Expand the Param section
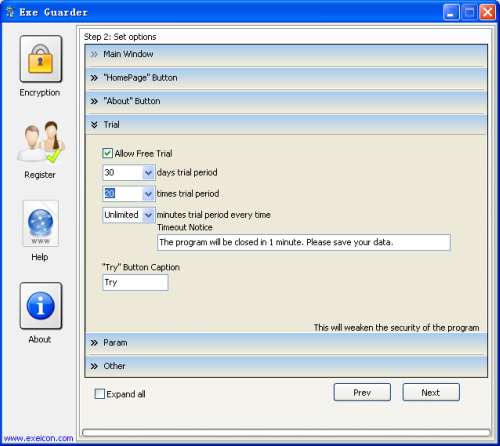Image resolution: width=500 pixels, height=446 pixels. pos(286,343)
